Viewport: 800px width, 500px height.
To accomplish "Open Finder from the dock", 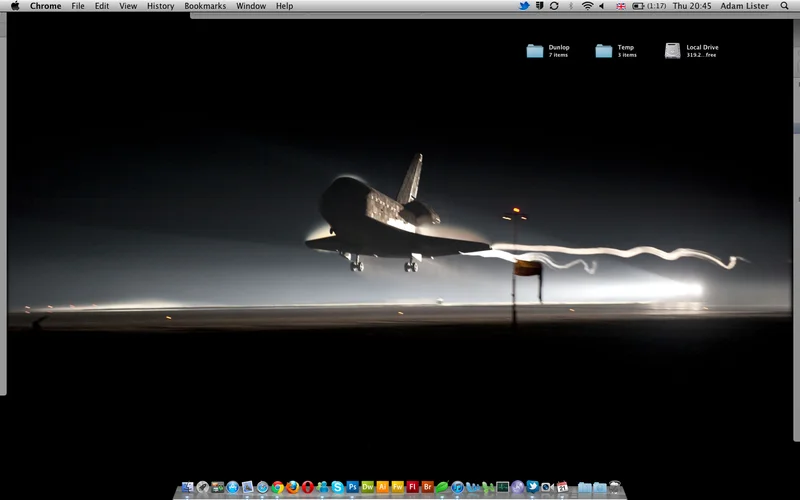I will [188, 487].
